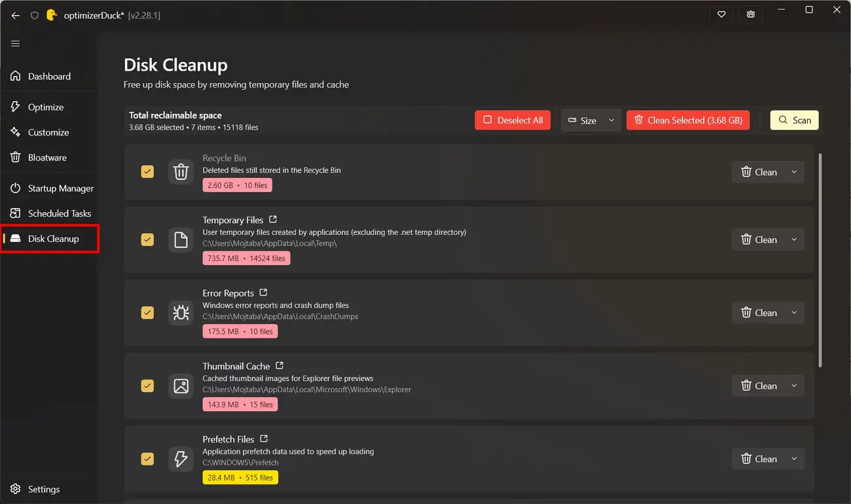Toggle the hamburger navigation menu
This screenshot has width=851, height=504.
[16, 44]
